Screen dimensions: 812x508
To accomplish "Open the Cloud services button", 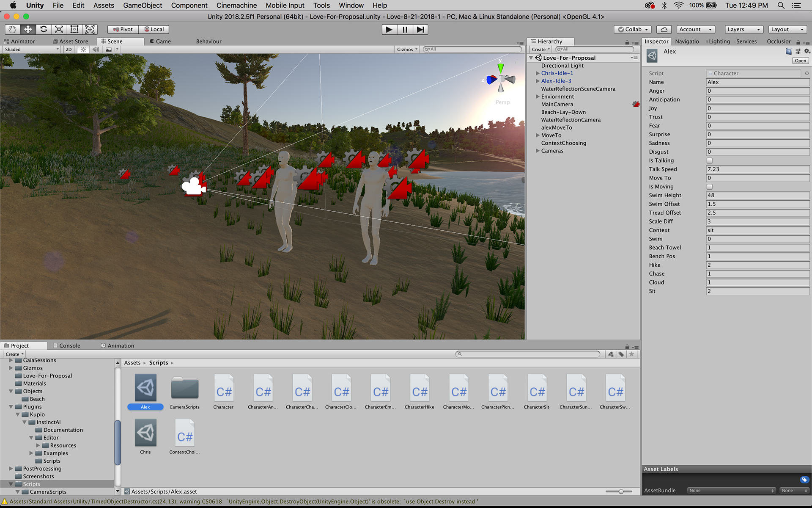I will 664,29.
